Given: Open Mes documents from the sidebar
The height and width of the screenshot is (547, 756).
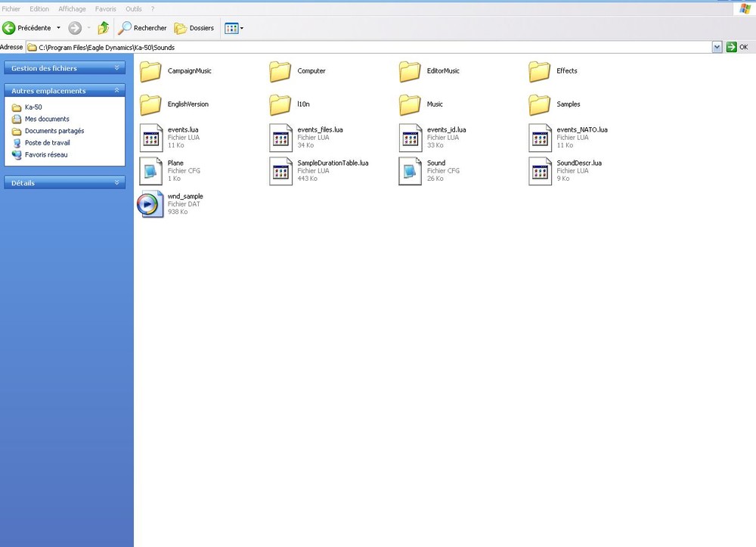Looking at the screenshot, I should coord(45,119).
